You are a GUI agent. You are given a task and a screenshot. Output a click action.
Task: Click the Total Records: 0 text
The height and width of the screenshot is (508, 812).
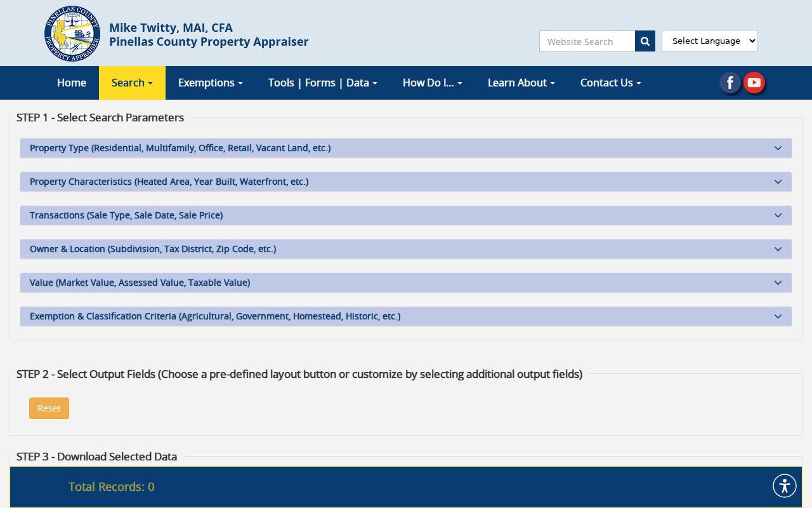point(112,487)
